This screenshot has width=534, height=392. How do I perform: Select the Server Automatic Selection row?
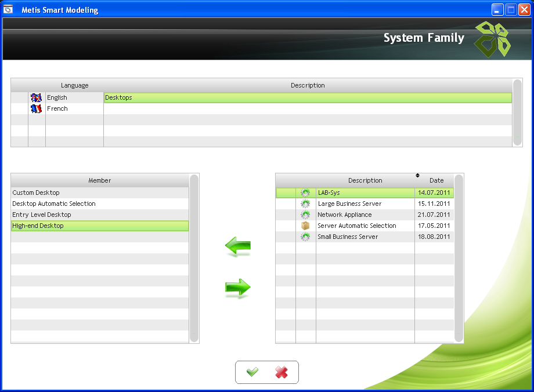[x=365, y=226]
